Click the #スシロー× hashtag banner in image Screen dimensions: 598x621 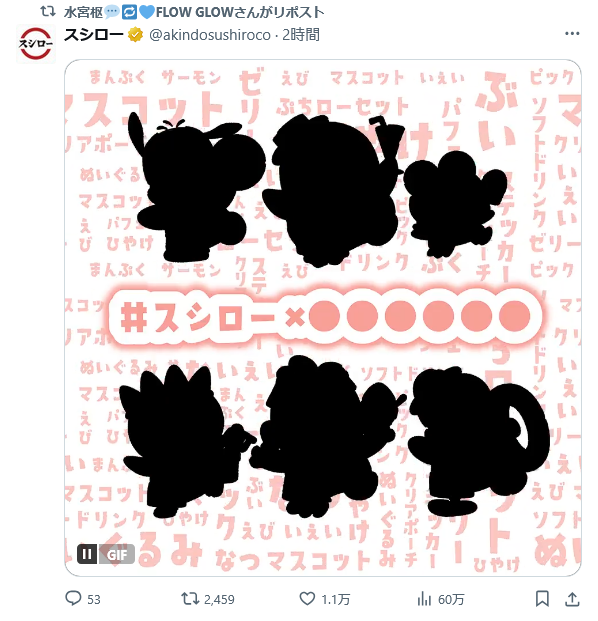coord(325,316)
